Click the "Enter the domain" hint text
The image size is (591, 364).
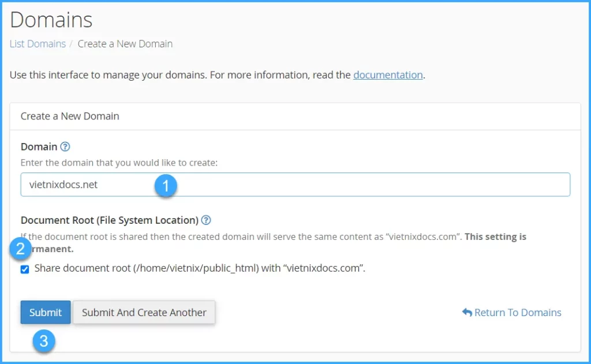point(119,163)
